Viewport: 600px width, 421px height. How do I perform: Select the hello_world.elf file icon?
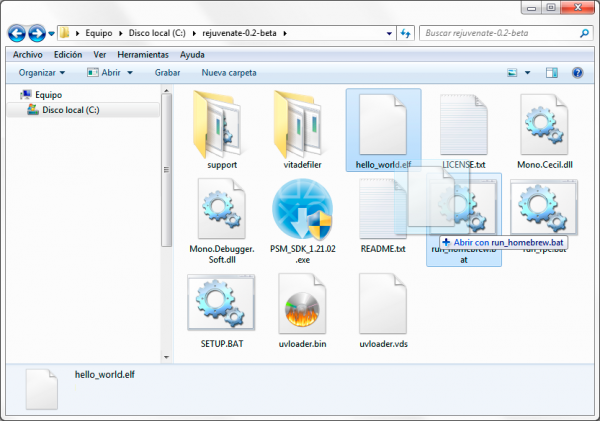383,124
